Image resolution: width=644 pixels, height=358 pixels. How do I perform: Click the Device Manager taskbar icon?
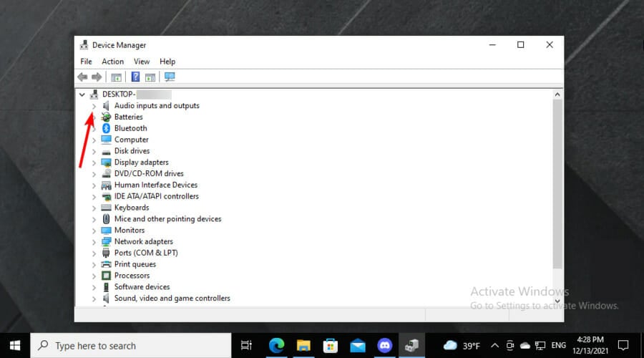click(411, 346)
